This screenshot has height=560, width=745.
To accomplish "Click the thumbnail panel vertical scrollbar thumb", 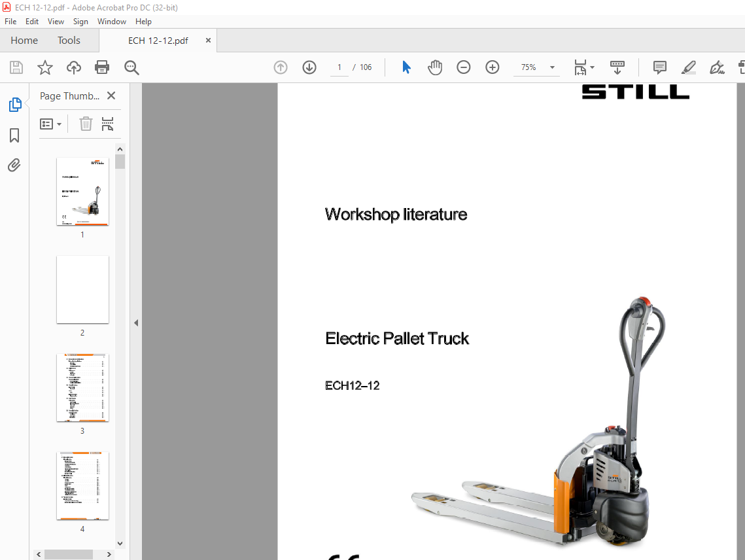I will pyautogui.click(x=120, y=162).
